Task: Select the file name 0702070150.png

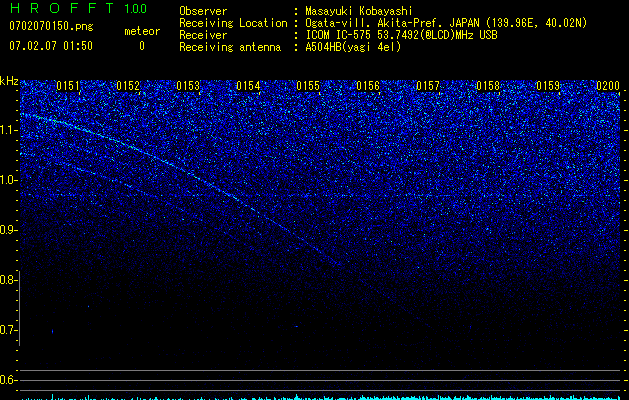Action: (x=51, y=26)
